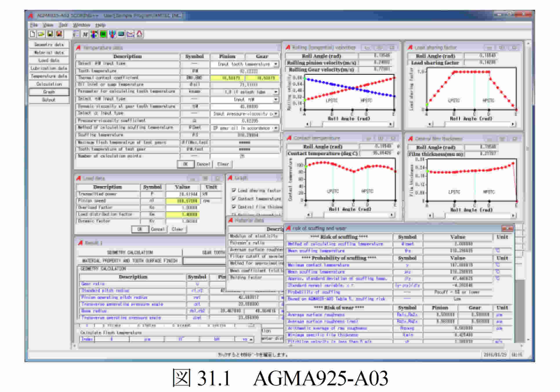
Task: Click the Graph options window title icon
Action: click(231, 178)
